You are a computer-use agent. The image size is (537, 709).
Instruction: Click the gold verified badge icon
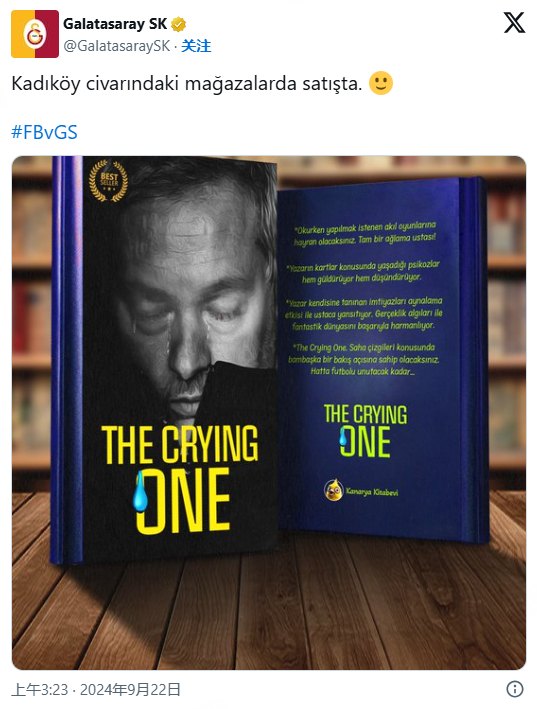[179, 24]
